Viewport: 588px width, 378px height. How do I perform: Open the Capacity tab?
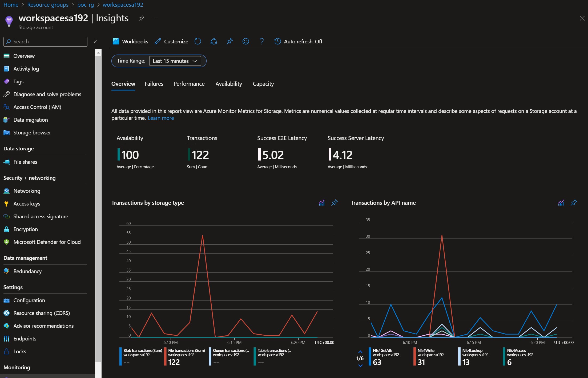pos(263,84)
